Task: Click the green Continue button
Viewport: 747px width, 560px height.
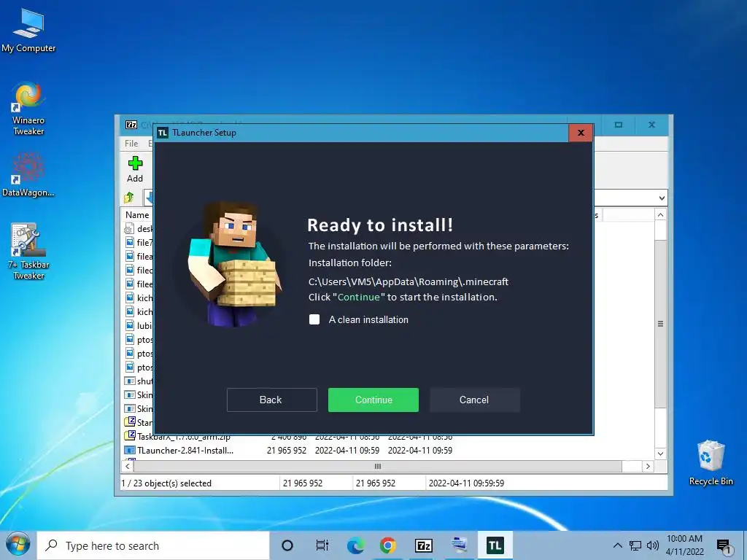Action: coord(373,400)
